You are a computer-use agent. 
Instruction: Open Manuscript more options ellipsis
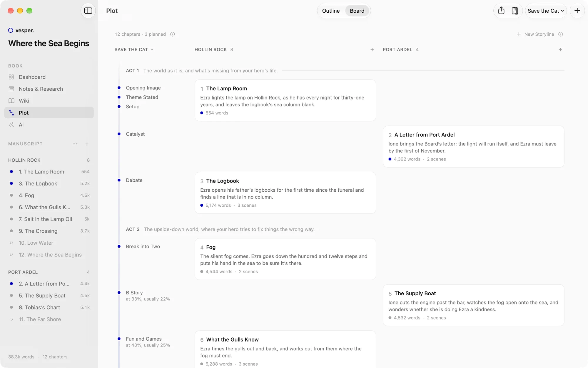pos(75,144)
